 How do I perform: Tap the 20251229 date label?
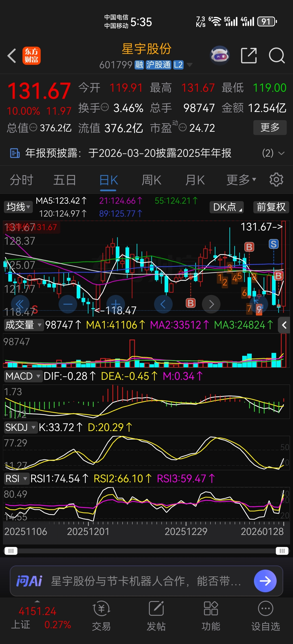click(186, 531)
